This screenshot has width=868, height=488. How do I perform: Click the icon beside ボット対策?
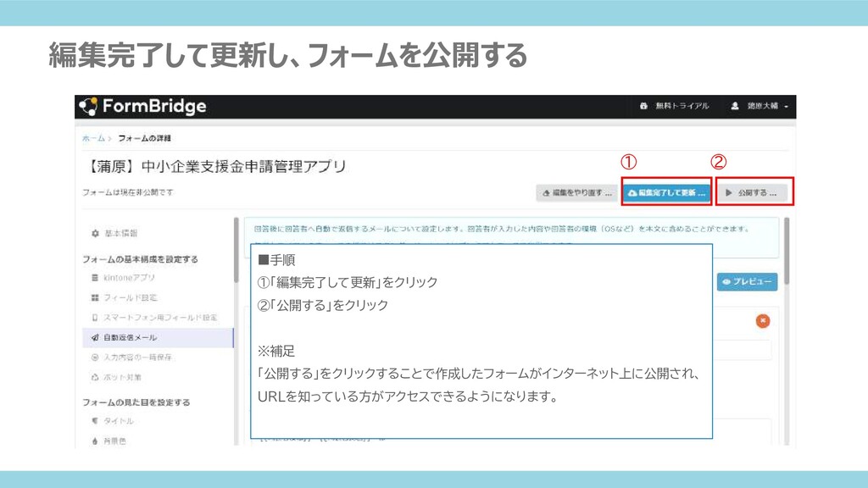(95, 377)
